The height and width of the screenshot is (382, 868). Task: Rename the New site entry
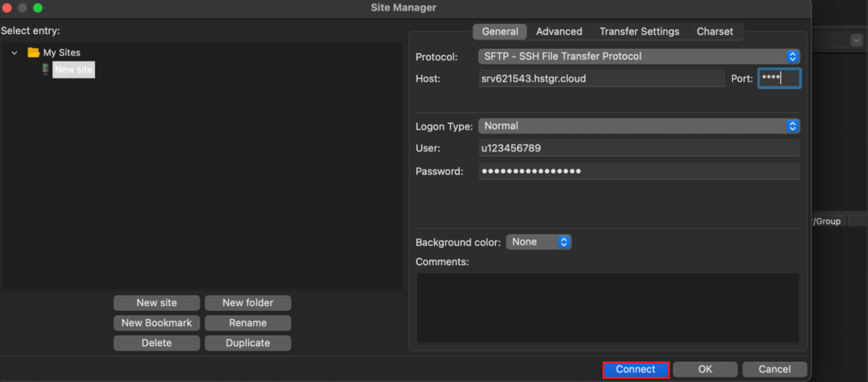248,323
